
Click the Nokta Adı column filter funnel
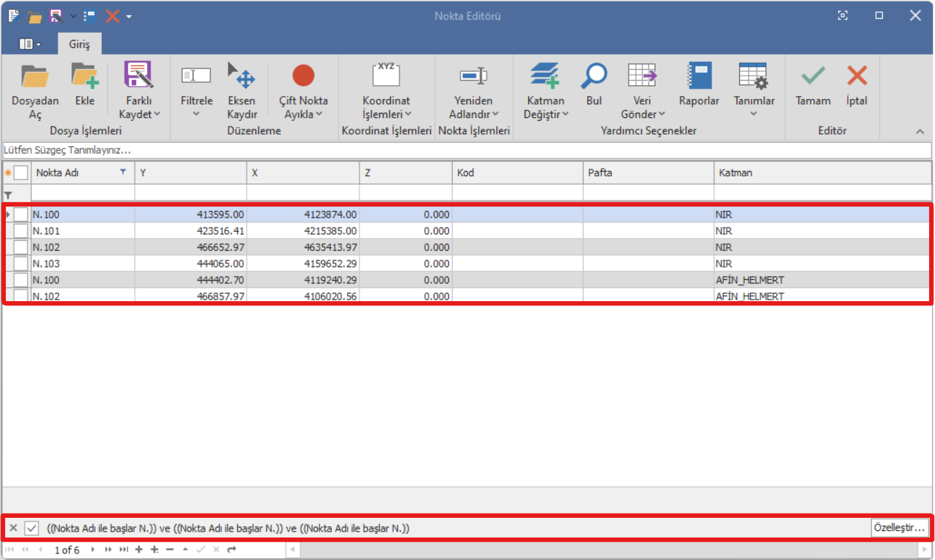(123, 172)
